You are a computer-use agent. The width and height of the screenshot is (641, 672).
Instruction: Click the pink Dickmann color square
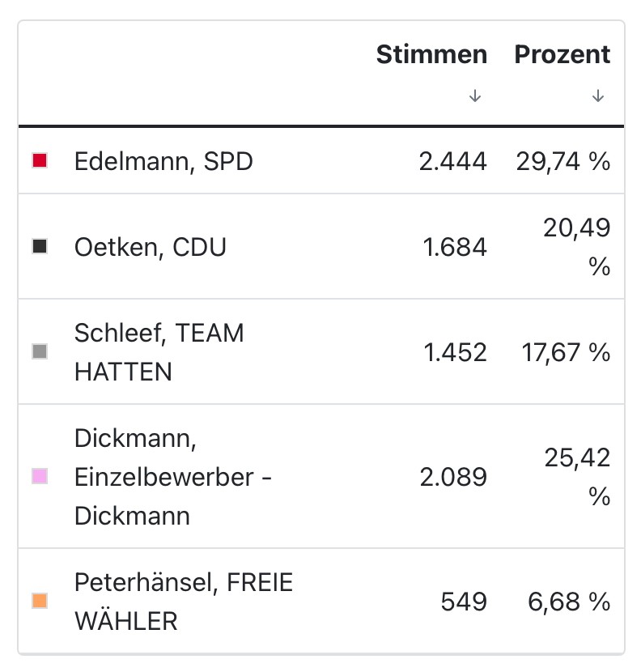click(40, 477)
